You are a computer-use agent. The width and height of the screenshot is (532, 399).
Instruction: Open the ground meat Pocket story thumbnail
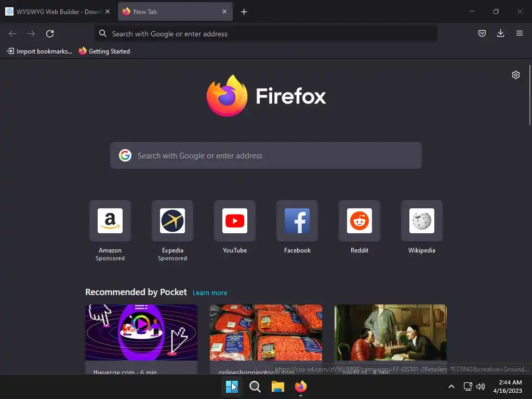point(266,332)
